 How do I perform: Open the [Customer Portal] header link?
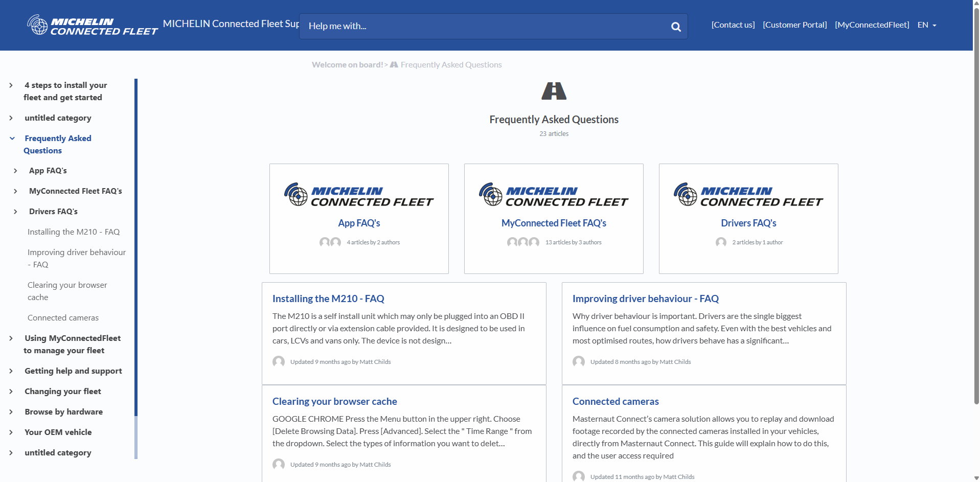point(794,25)
